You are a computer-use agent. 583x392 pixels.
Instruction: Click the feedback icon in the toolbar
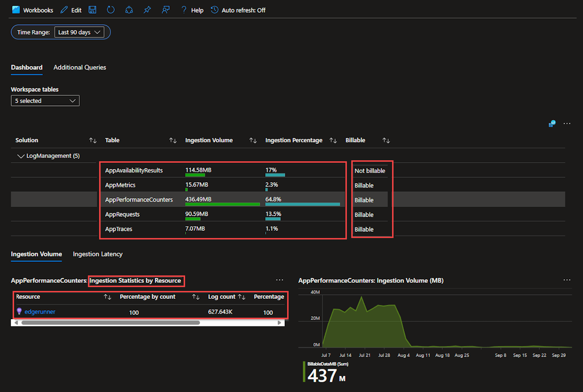pos(166,10)
